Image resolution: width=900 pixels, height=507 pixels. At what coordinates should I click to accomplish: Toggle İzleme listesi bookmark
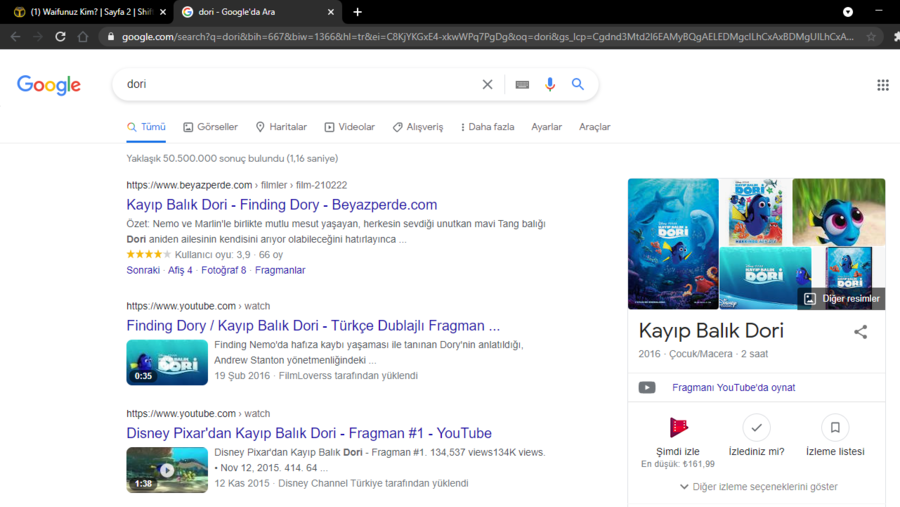[834, 428]
